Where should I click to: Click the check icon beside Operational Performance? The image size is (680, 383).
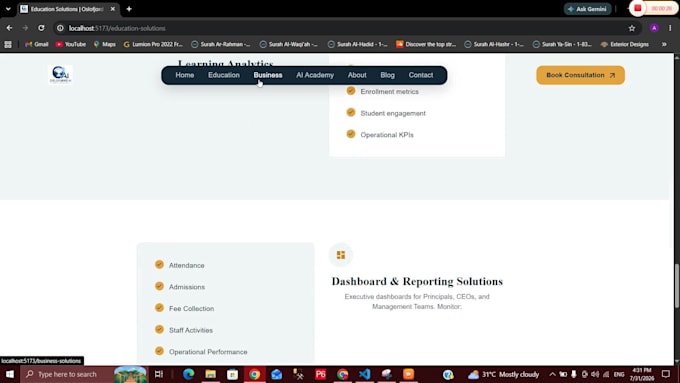(x=159, y=351)
